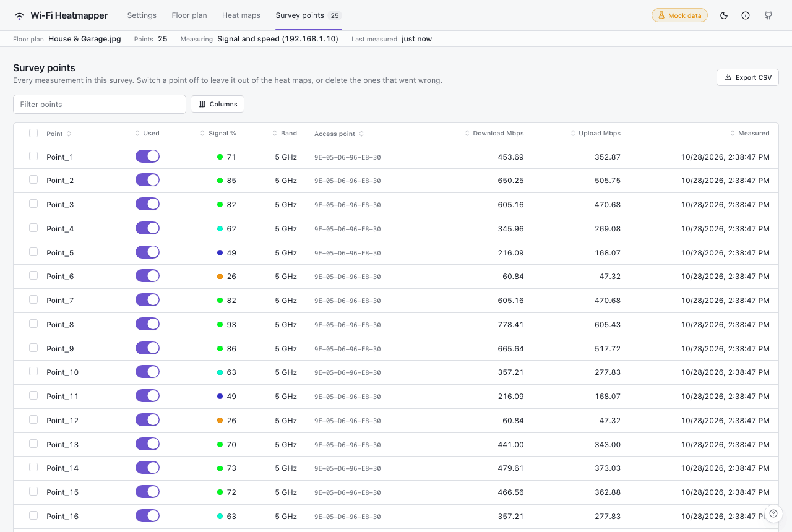Click the Point_16 measured timestamp

pos(725,516)
